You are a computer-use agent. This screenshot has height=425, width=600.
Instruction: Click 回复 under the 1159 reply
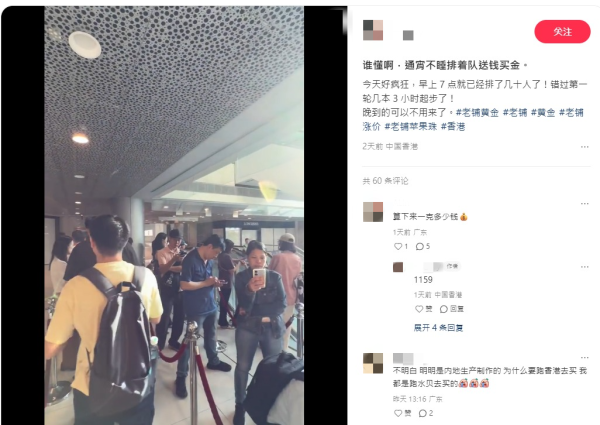pos(452,309)
